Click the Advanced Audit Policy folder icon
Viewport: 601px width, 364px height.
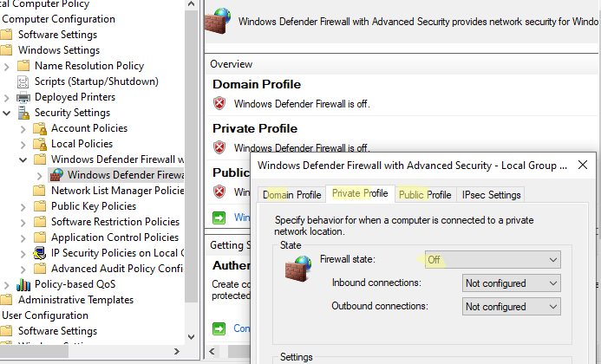[40, 269]
